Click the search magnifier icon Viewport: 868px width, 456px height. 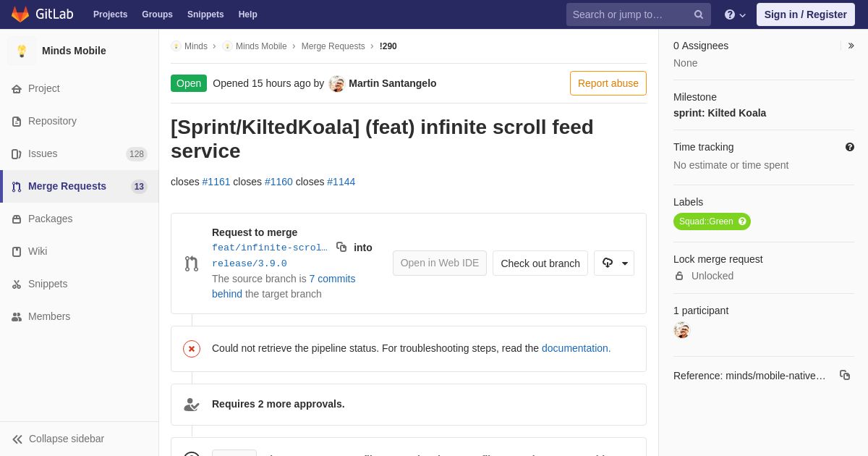tap(699, 14)
